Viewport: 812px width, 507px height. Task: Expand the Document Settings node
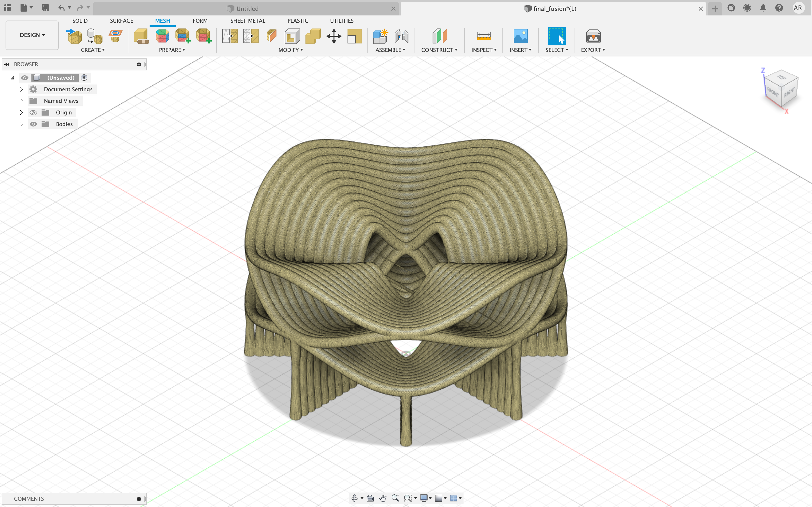21,90
